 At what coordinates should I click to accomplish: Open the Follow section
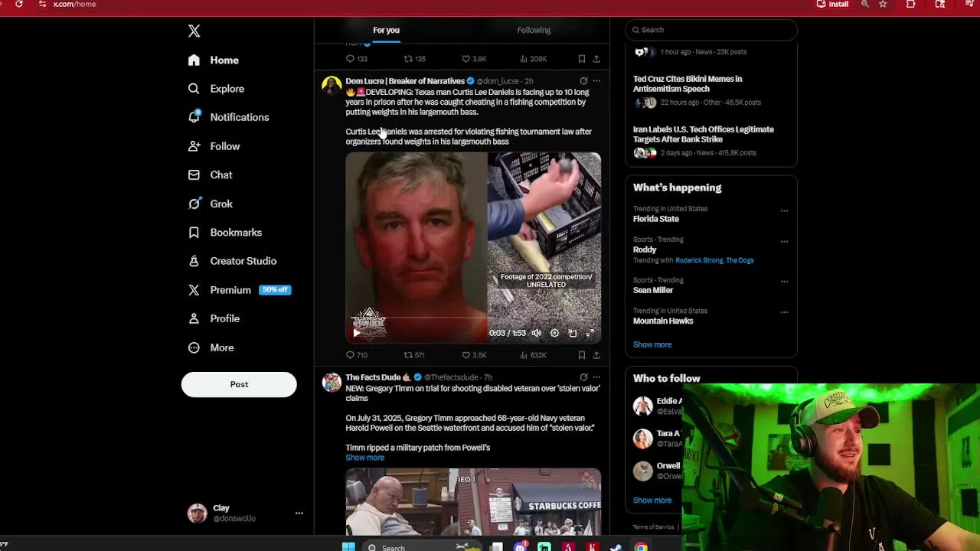pyautogui.click(x=214, y=146)
